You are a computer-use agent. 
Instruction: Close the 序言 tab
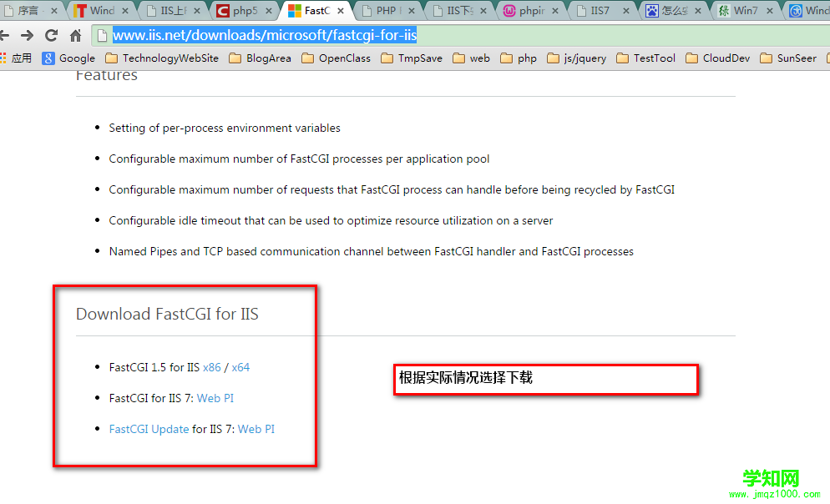54,11
